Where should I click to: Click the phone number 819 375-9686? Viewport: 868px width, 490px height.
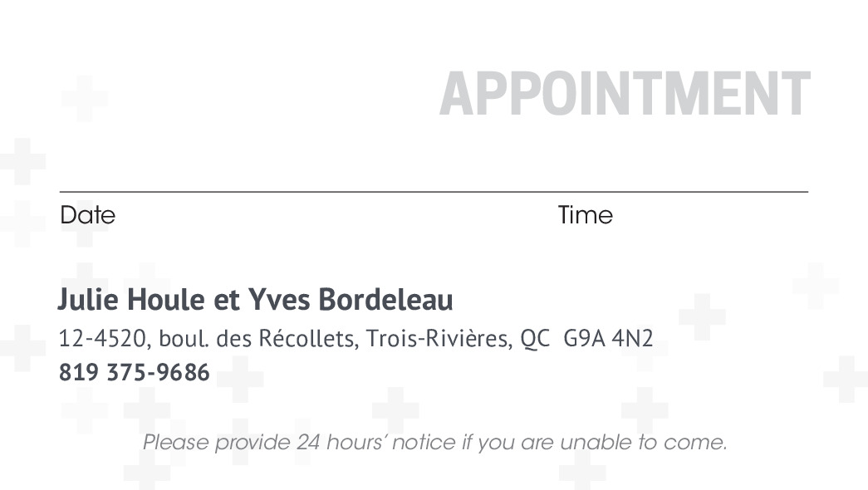tap(134, 373)
